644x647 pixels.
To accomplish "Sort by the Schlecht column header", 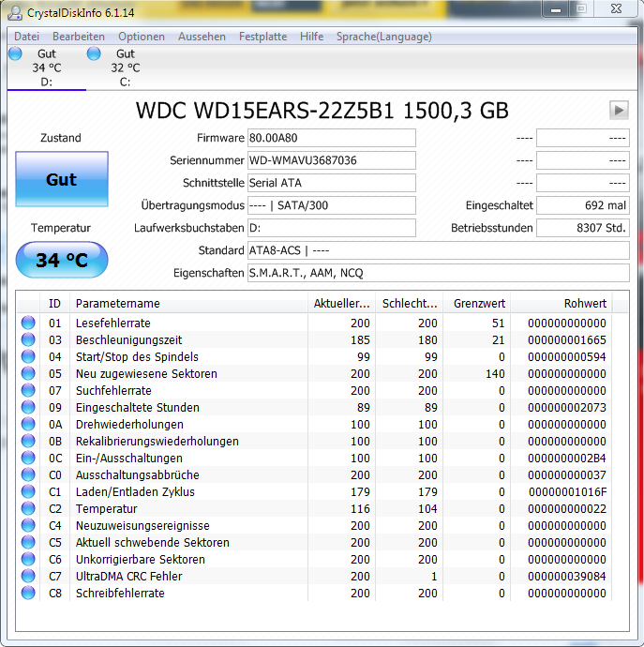I will [409, 303].
